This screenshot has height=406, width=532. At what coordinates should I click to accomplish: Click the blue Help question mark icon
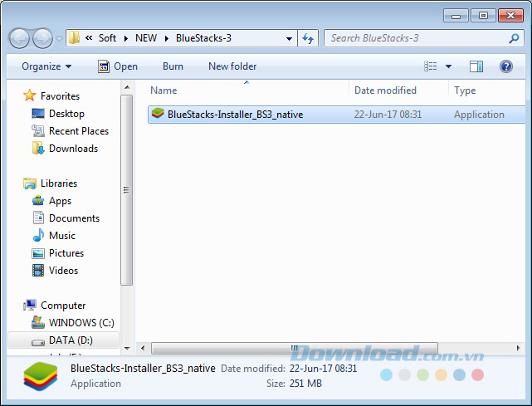[505, 66]
